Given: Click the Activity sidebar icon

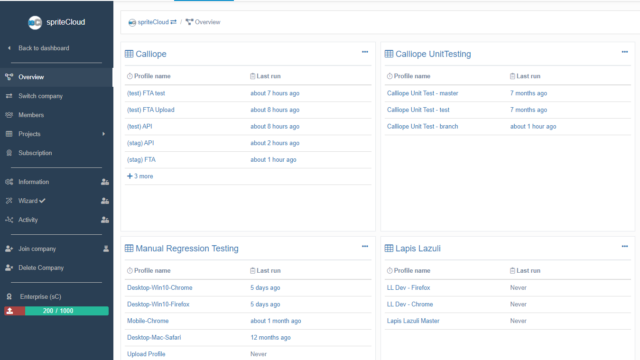Looking at the screenshot, I should (x=9, y=220).
